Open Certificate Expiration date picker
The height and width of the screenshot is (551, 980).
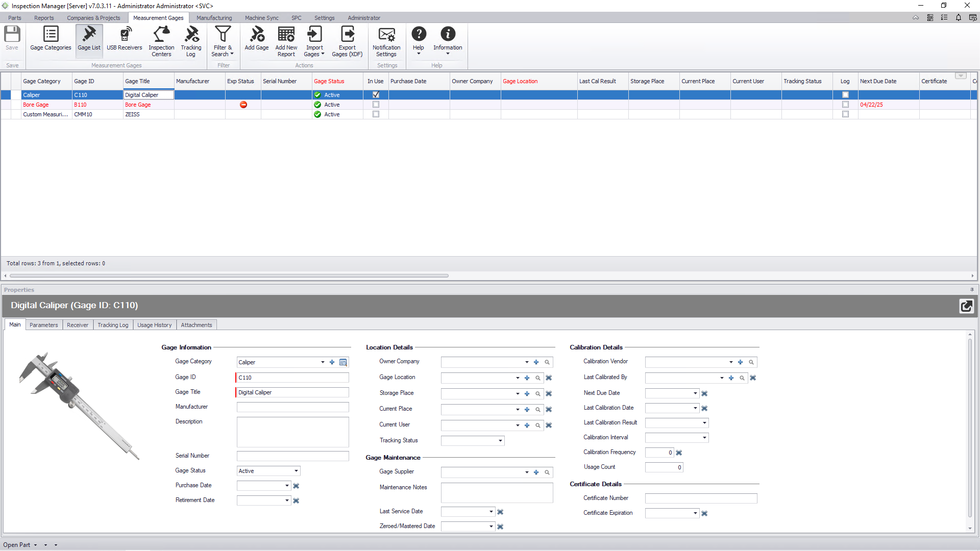[x=695, y=513]
